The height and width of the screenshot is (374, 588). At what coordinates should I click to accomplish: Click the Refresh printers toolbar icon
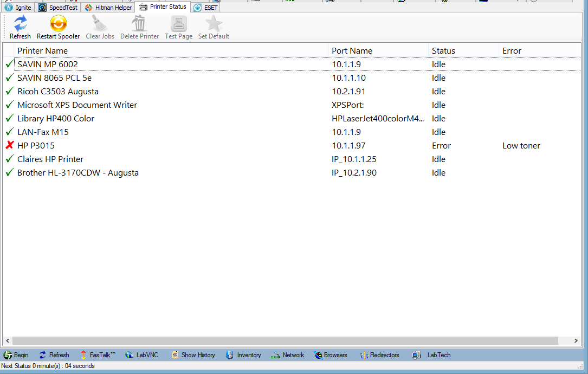pyautogui.click(x=20, y=24)
